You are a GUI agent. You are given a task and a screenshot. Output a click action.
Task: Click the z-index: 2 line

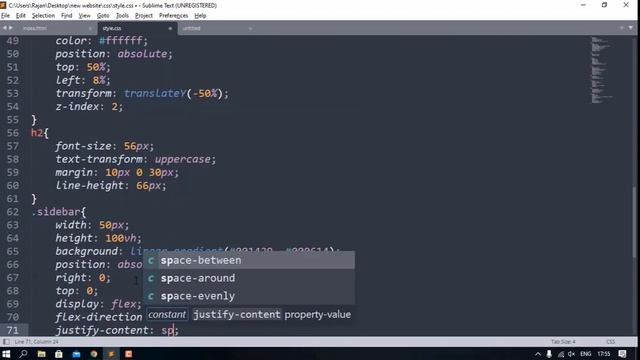point(89,107)
